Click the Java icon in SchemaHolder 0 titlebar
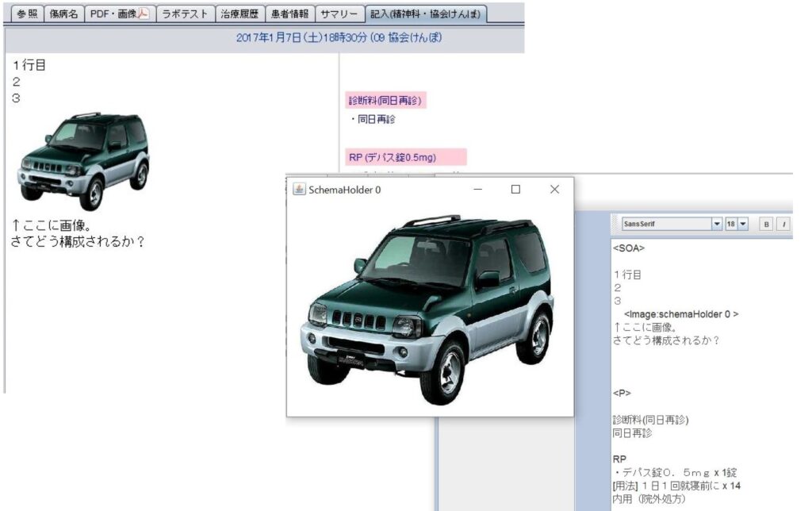The image size is (812, 511). [299, 189]
